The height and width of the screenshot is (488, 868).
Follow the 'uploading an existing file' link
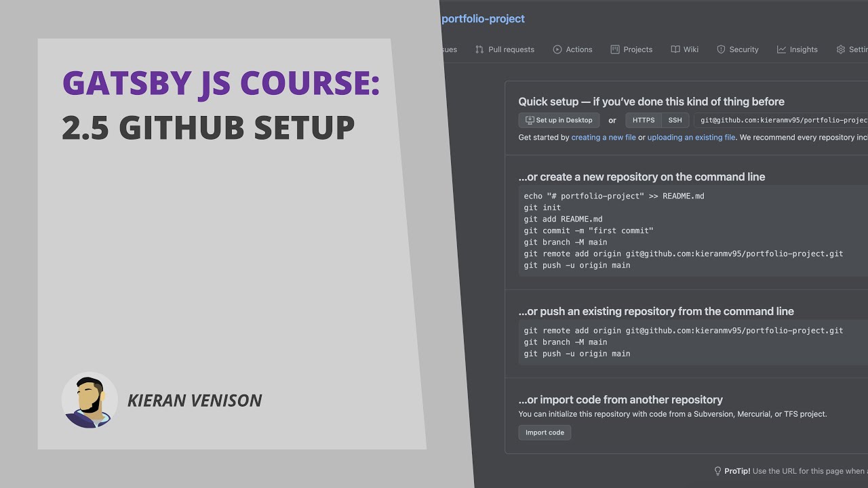(691, 137)
